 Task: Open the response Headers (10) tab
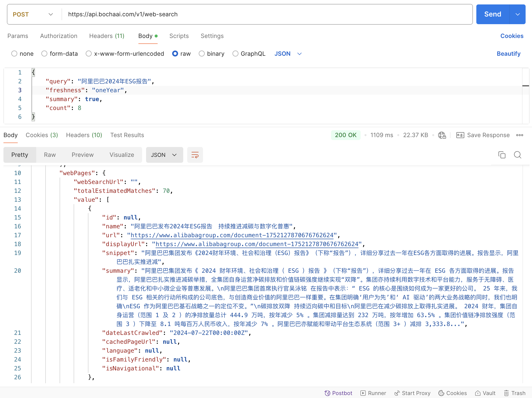(84, 135)
